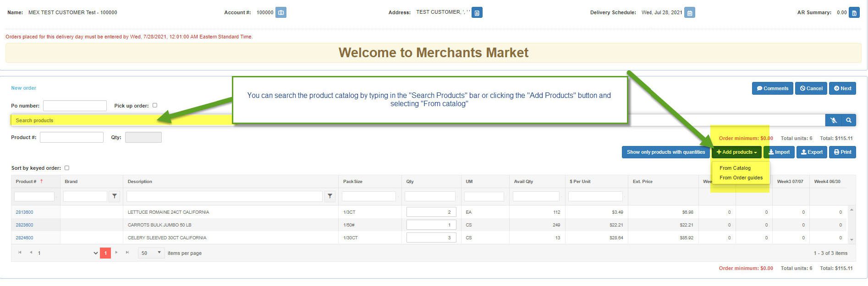Viewport: 868px width, 286px height.
Task: Click the Comments button
Action: (x=773, y=88)
